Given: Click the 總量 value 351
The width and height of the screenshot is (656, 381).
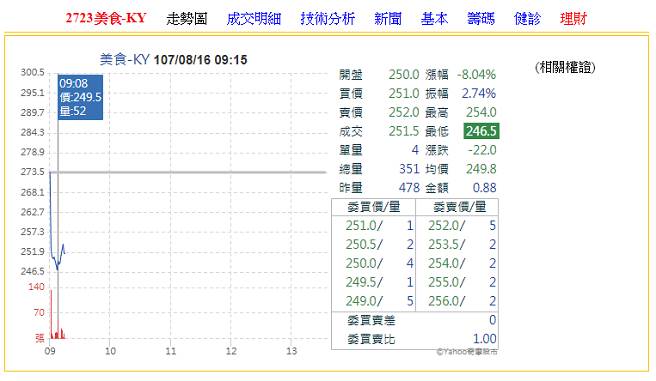Looking at the screenshot, I should (409, 169).
